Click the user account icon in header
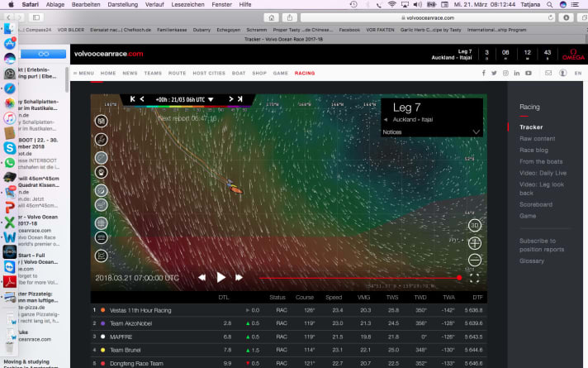 [562, 74]
